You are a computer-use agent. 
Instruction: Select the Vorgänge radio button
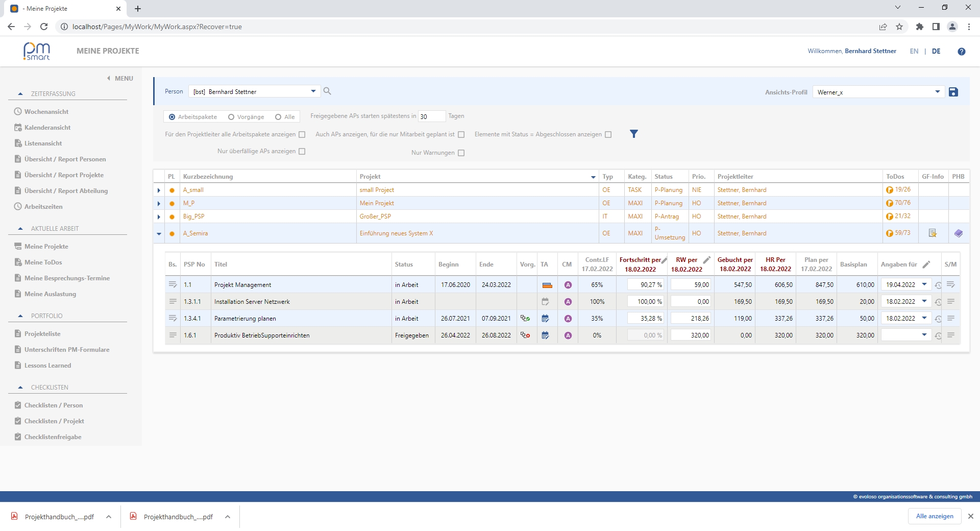[x=231, y=117]
